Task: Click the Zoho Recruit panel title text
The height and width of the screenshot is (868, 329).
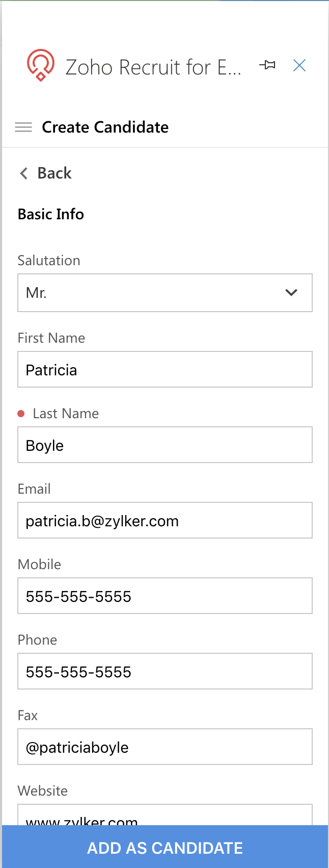Action: 153,67
